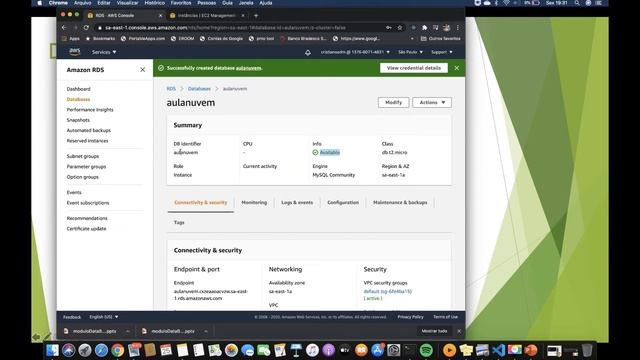Open the Tags tab
640x360 pixels.
[179, 222]
